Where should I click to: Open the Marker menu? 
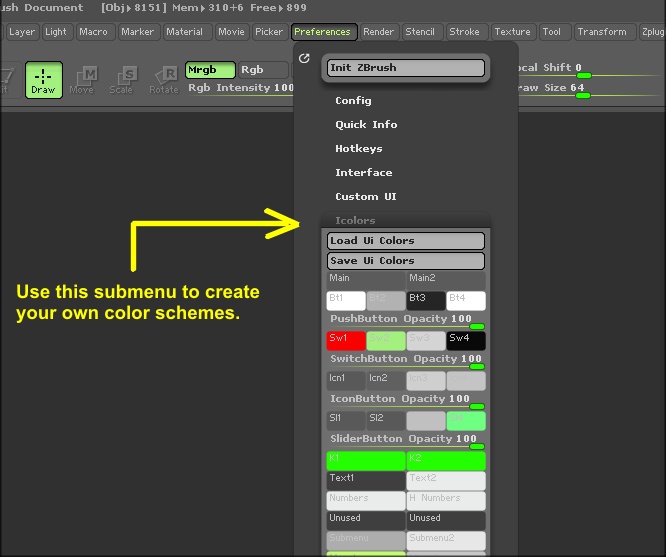[x=138, y=32]
